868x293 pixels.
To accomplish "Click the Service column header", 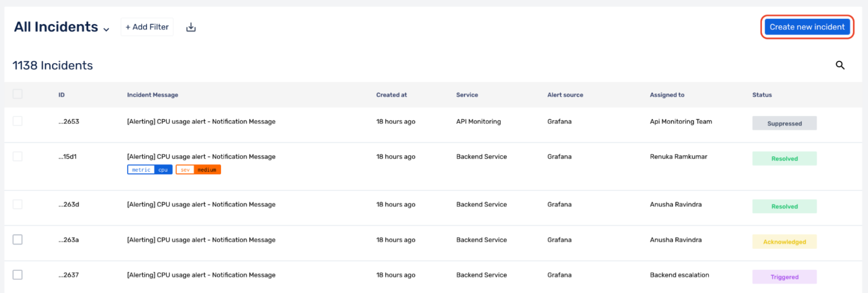I will point(467,95).
